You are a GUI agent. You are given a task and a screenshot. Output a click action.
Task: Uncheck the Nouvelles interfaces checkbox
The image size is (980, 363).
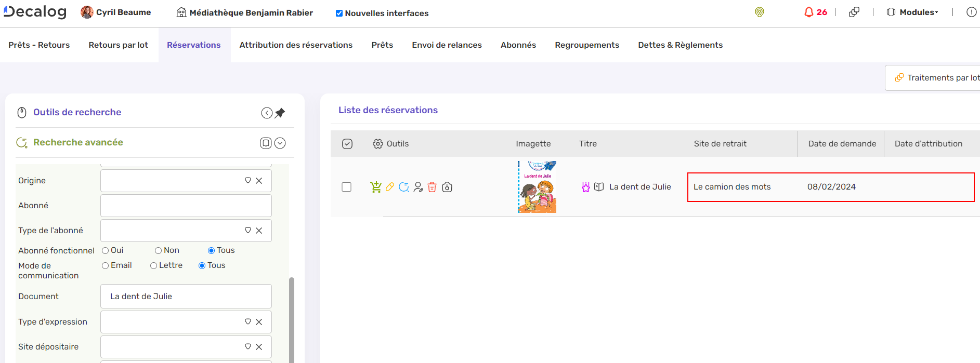(x=339, y=14)
